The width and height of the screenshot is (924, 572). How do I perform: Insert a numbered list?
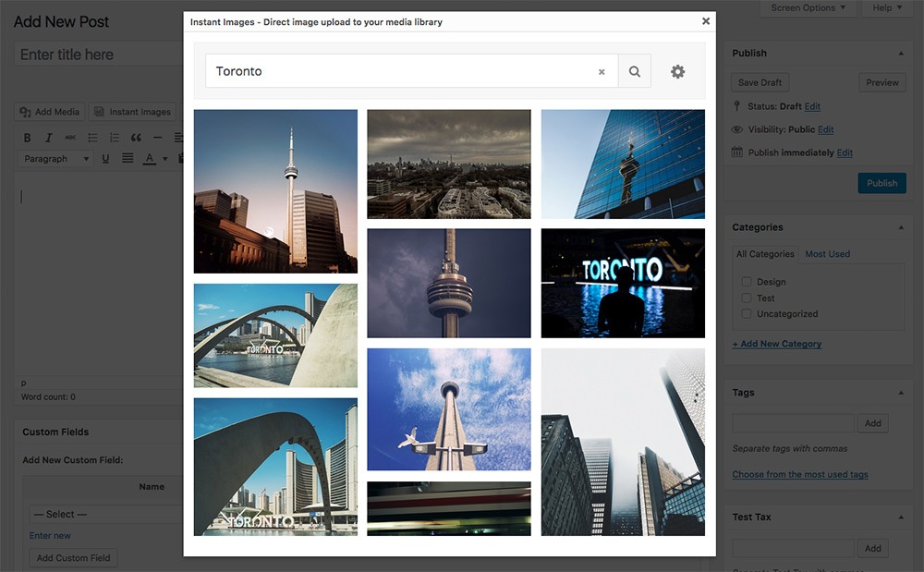tap(115, 138)
